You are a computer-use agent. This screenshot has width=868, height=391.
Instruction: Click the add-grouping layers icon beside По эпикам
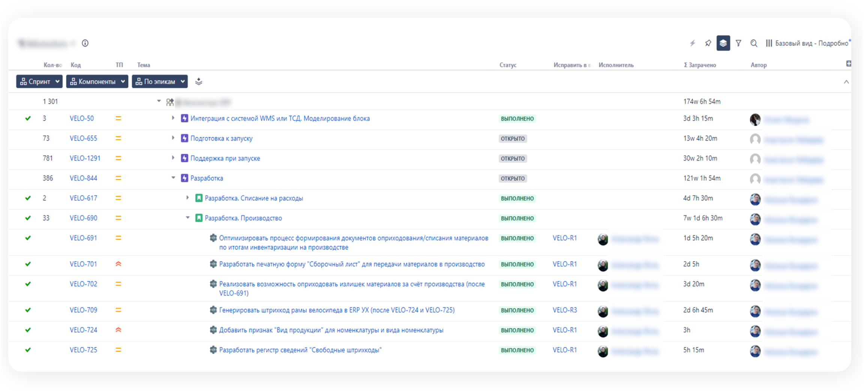coord(199,81)
